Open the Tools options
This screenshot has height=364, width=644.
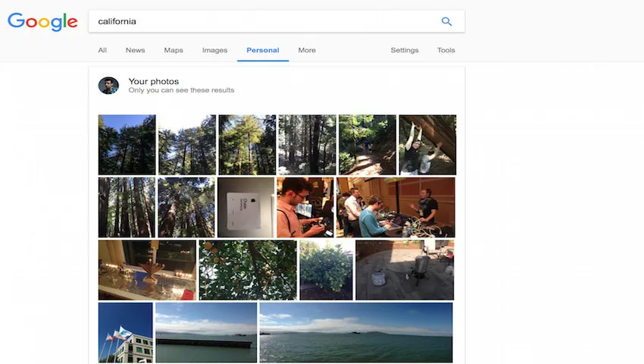[446, 50]
